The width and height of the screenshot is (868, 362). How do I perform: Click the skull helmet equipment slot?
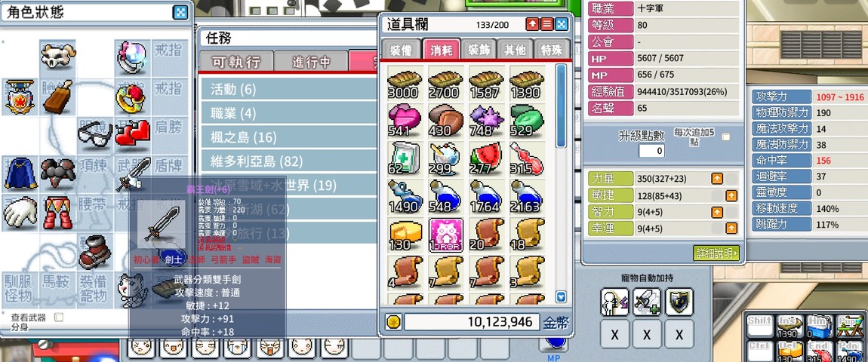pyautogui.click(x=57, y=57)
